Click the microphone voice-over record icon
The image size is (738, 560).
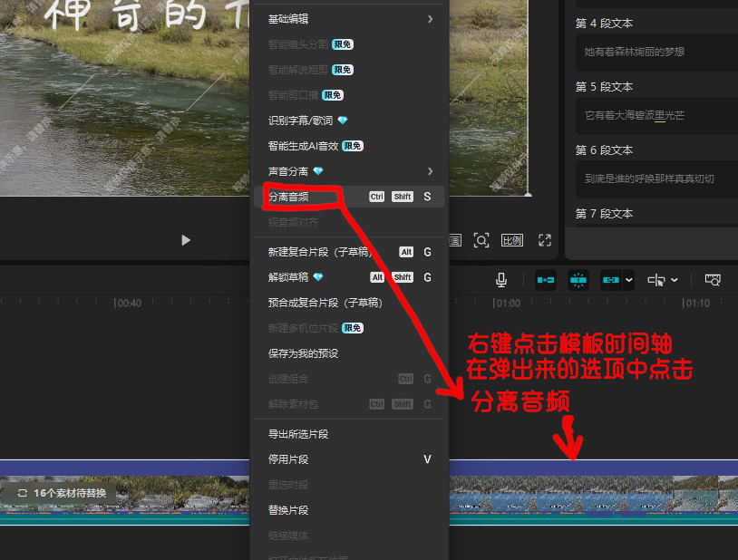(501, 281)
